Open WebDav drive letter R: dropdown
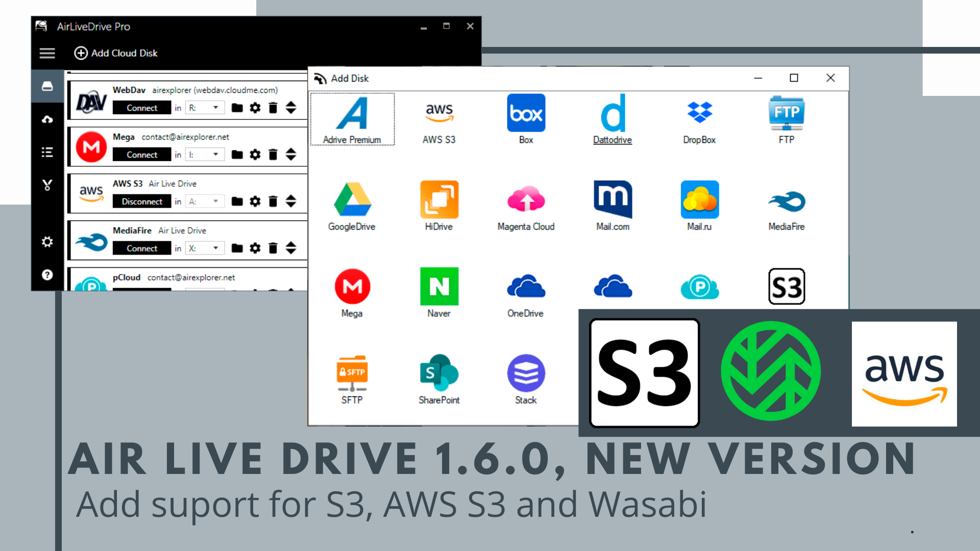980x551 pixels. pyautogui.click(x=205, y=108)
